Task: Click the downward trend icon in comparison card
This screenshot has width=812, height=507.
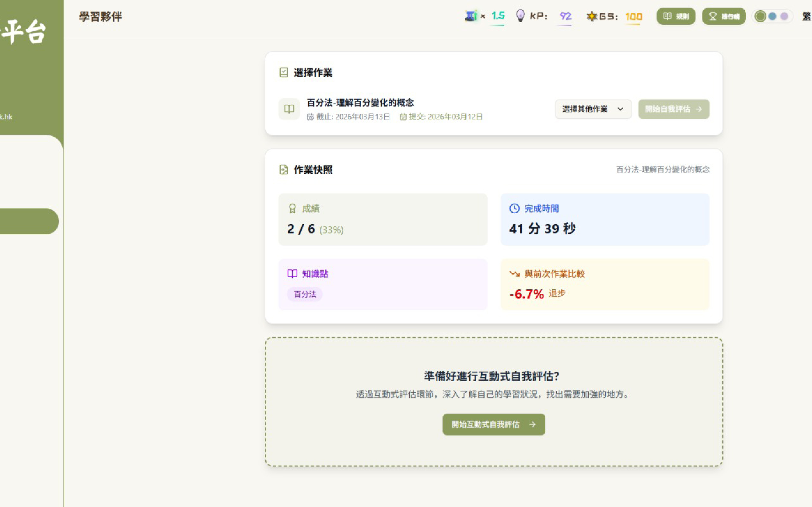Action: click(x=514, y=274)
